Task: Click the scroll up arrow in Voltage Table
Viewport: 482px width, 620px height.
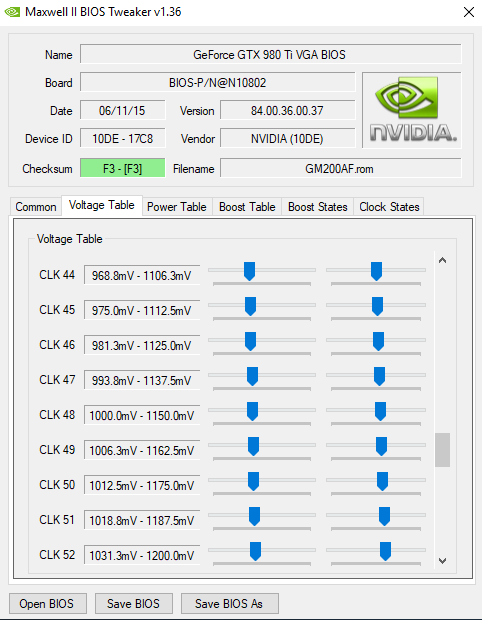Action: (x=442, y=260)
